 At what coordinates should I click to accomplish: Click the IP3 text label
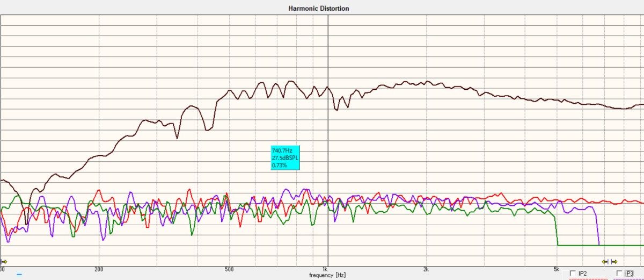[630, 274]
